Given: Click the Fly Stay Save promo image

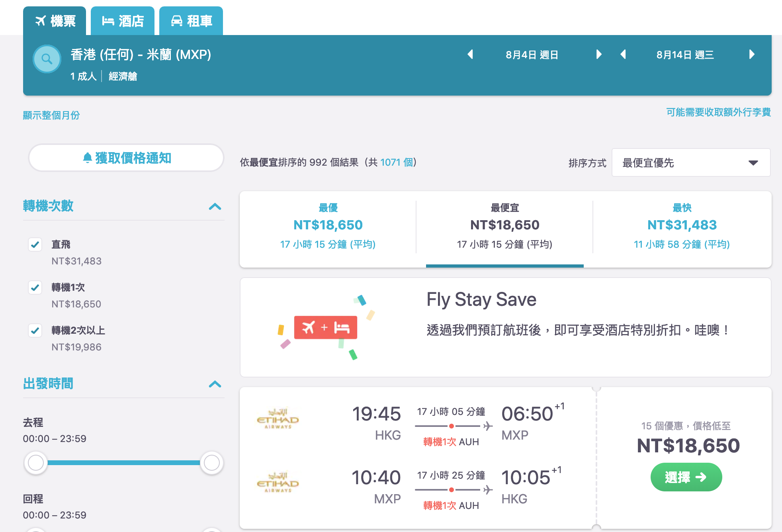Looking at the screenshot, I should [326, 328].
